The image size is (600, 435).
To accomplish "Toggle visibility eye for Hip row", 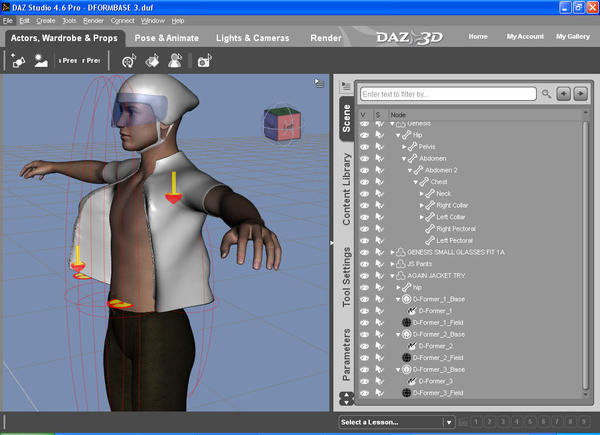I will coord(364,135).
